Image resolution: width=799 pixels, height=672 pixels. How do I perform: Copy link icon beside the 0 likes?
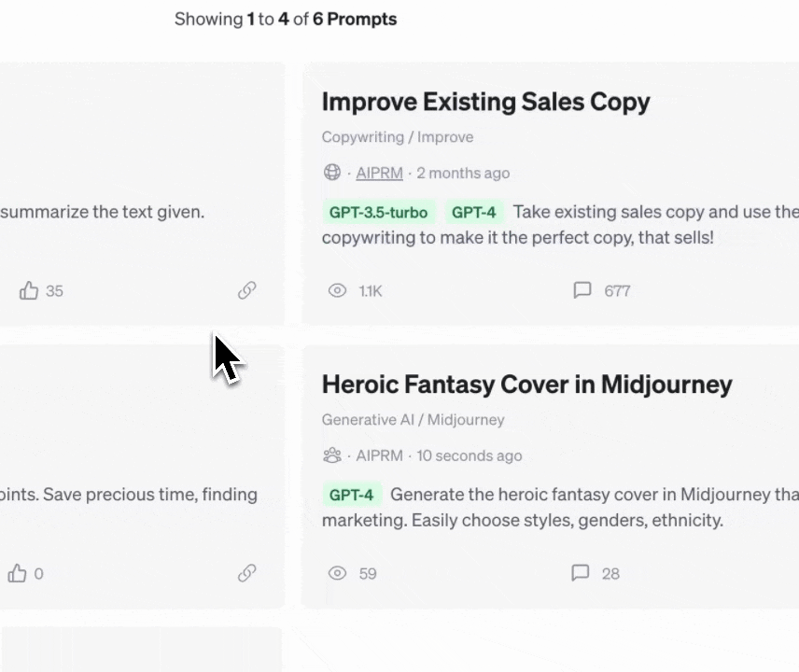(x=246, y=573)
